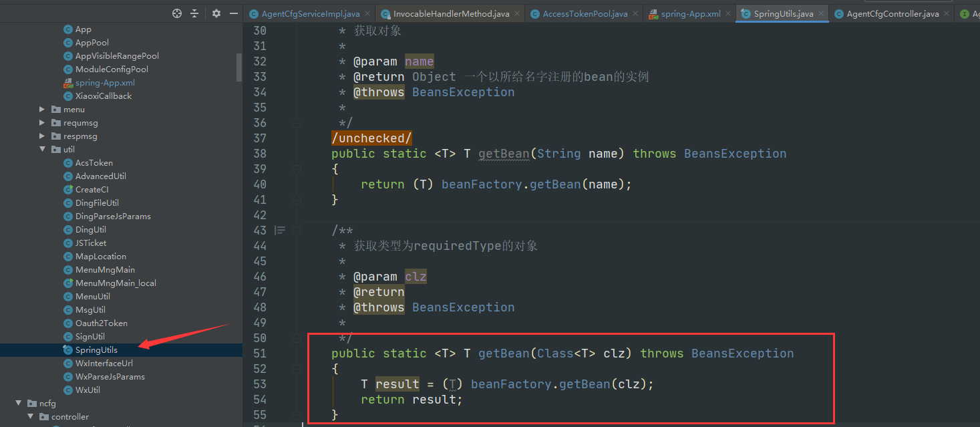The width and height of the screenshot is (980, 427).
Task: Click getBean method name on line 38
Action: [504, 154]
